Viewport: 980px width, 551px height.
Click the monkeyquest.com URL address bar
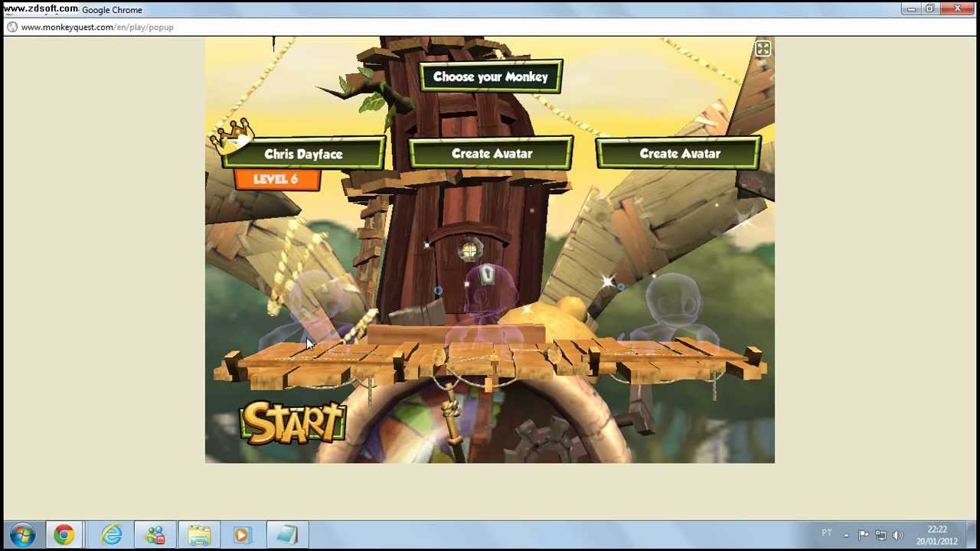pyautogui.click(x=490, y=27)
